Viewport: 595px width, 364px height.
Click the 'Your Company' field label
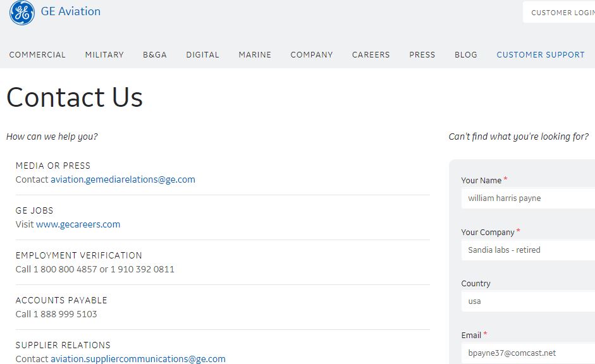[x=488, y=232]
